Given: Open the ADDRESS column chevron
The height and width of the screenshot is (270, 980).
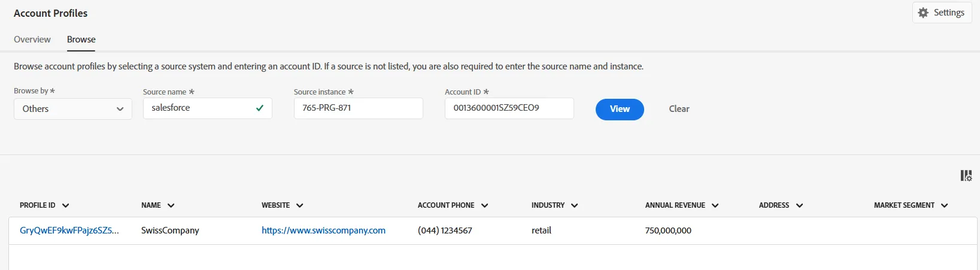Looking at the screenshot, I should point(800,205).
